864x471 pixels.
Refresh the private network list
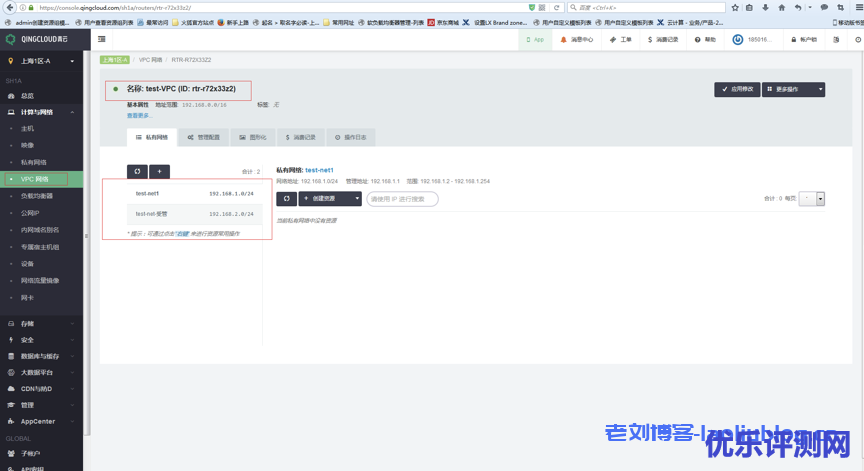(137, 171)
